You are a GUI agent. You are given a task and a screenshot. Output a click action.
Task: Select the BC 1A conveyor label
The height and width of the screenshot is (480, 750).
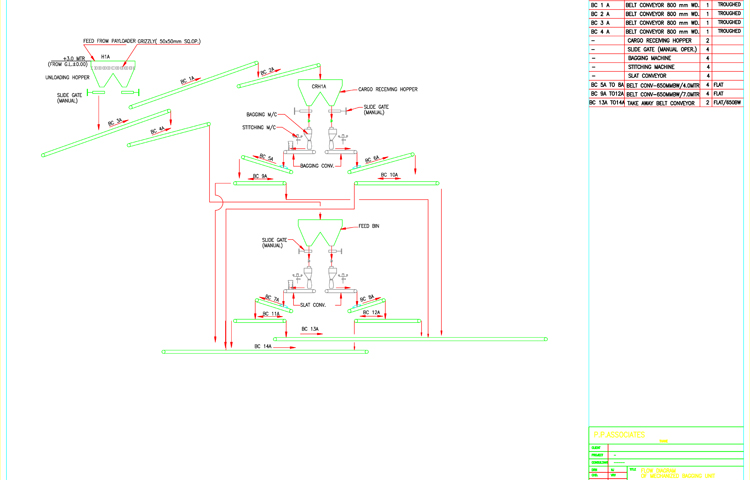[187, 80]
